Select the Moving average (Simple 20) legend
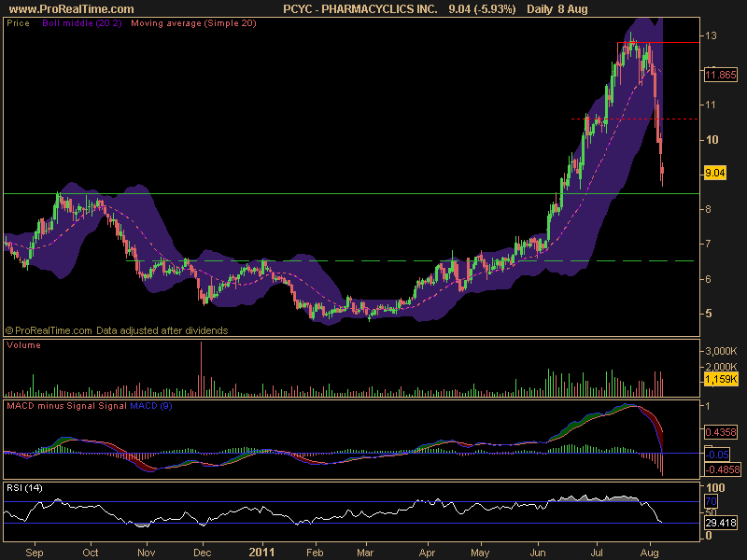Screen dimensions: 747x560 click(193, 22)
